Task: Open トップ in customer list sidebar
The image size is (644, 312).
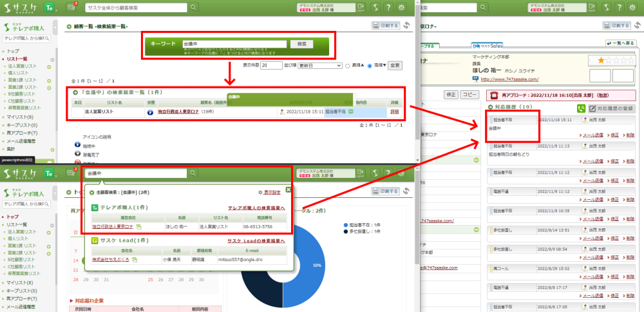Action: (13, 52)
